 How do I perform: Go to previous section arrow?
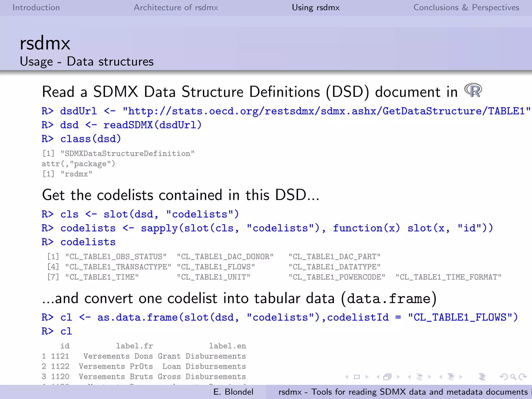[441, 377]
